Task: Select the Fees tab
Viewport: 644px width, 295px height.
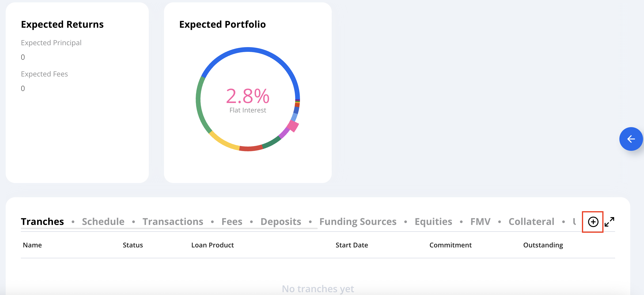Action: point(232,222)
